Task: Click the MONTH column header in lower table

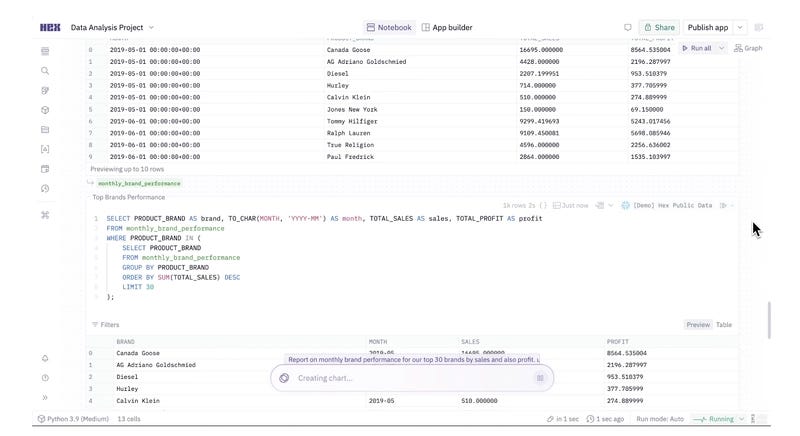Action: (378, 342)
